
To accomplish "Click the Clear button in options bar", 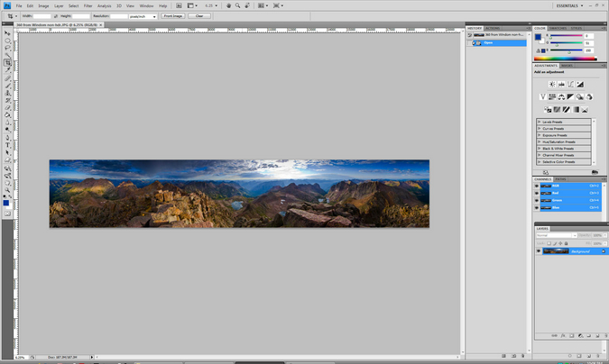I will 199,16.
